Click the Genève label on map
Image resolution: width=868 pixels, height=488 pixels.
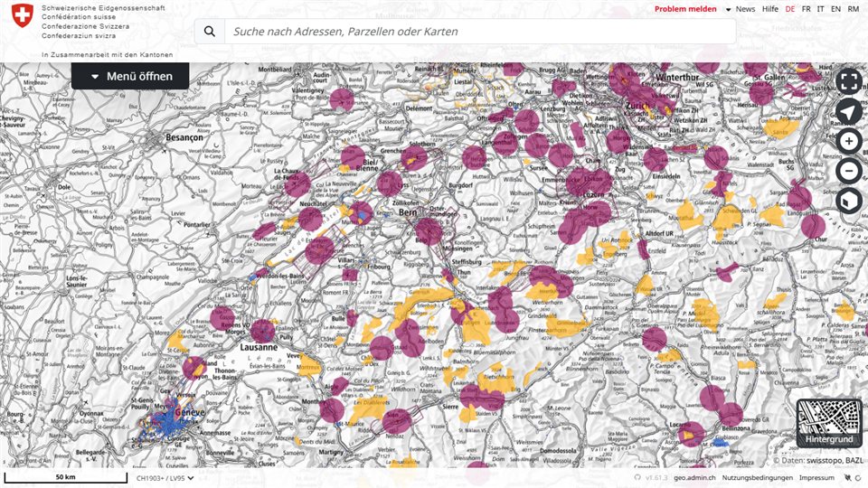190,412
